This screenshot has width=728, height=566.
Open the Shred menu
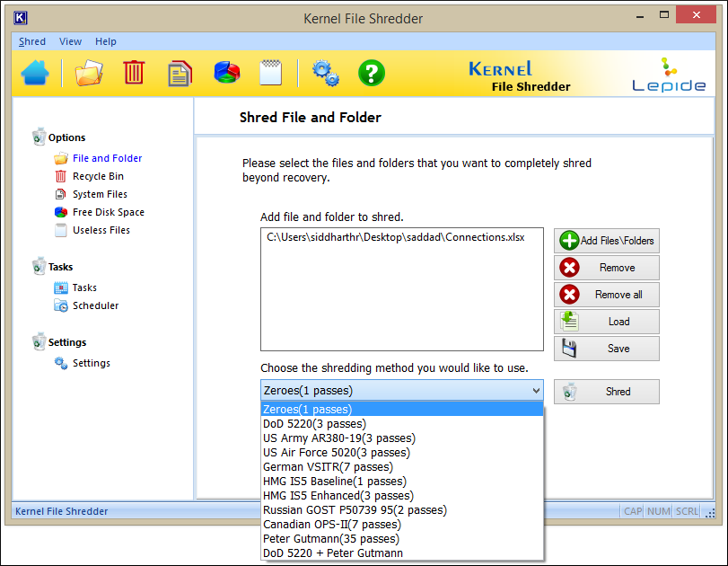(x=32, y=41)
